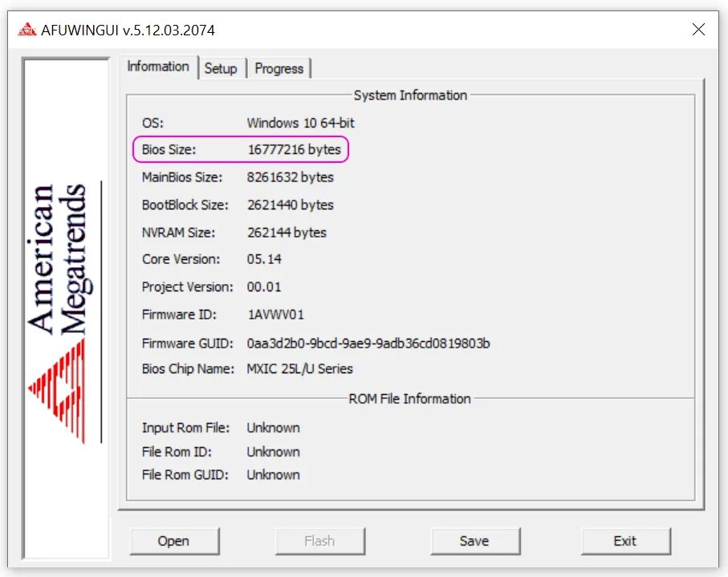Click Input Rom File Unknown value

[273, 428]
